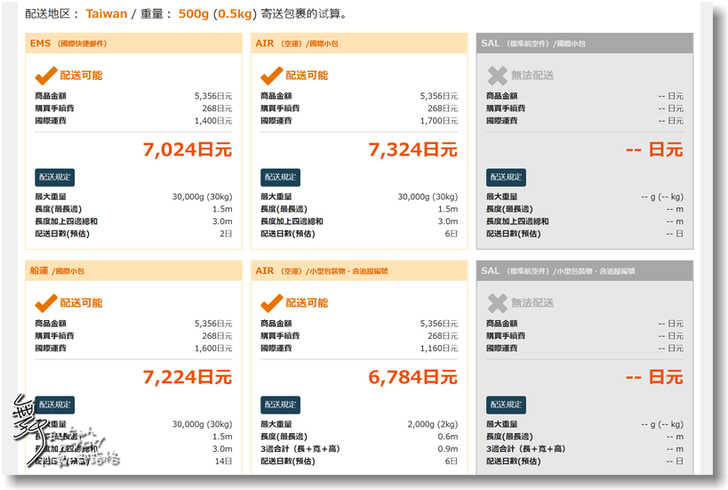Select the SAL 小型包裝物・含追蹤編號 header
The image size is (728, 490).
tap(585, 271)
